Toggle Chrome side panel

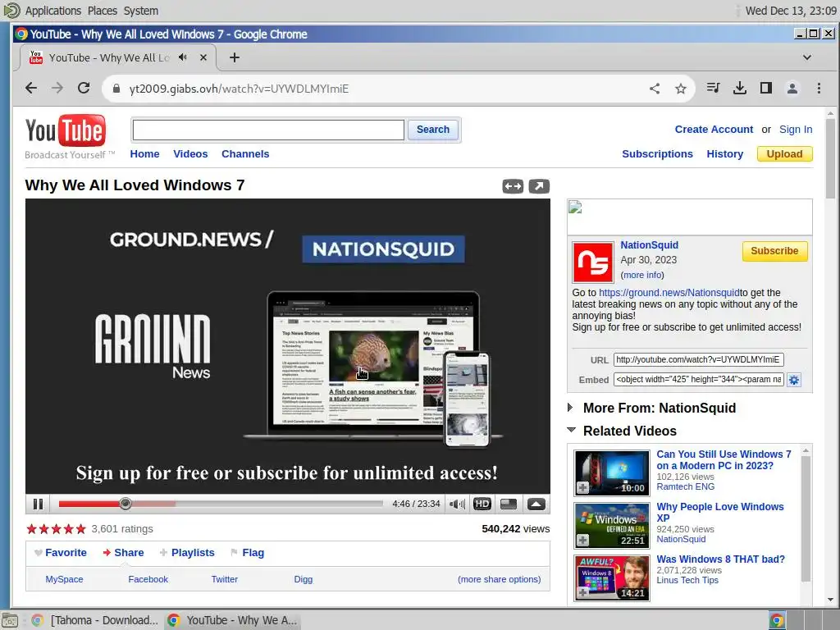[x=766, y=88]
